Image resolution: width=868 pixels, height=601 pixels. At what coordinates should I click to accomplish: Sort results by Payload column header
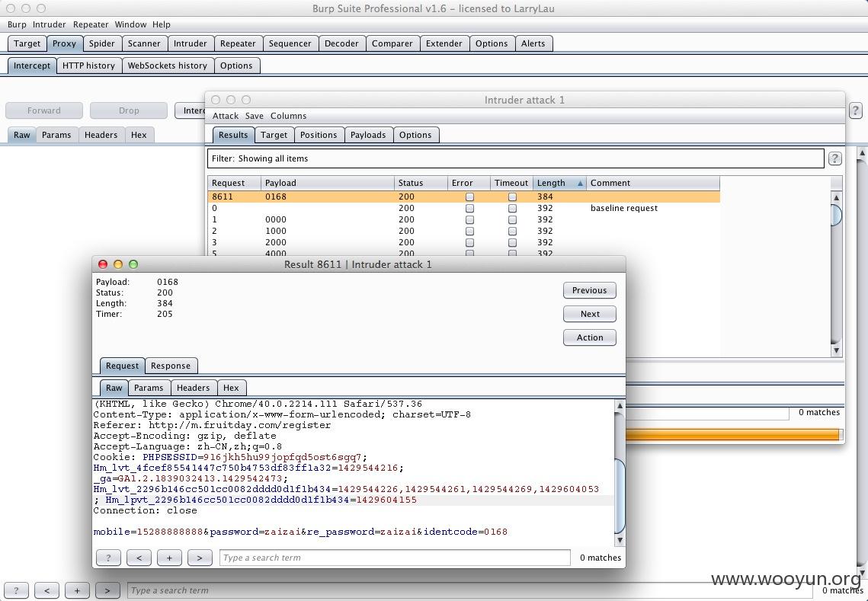coord(327,183)
